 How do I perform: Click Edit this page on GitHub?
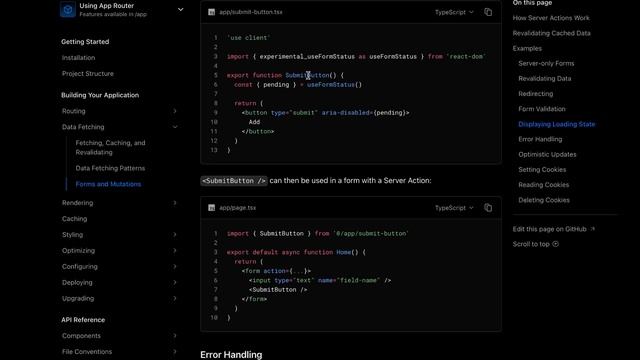(x=553, y=229)
